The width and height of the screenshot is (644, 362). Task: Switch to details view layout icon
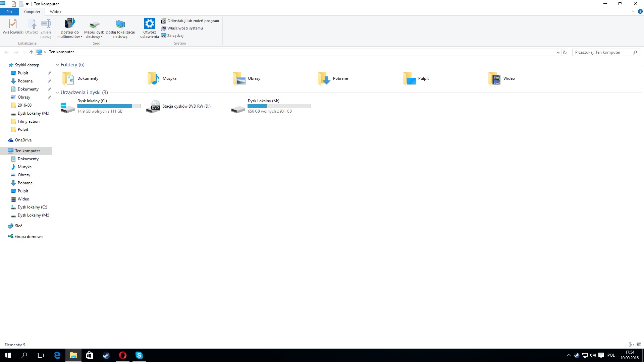(x=632, y=345)
